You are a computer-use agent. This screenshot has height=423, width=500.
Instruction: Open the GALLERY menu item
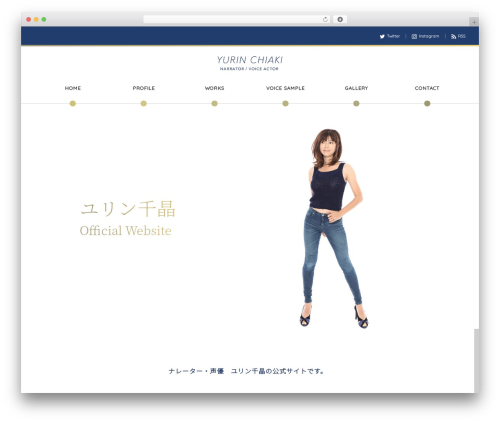[356, 88]
